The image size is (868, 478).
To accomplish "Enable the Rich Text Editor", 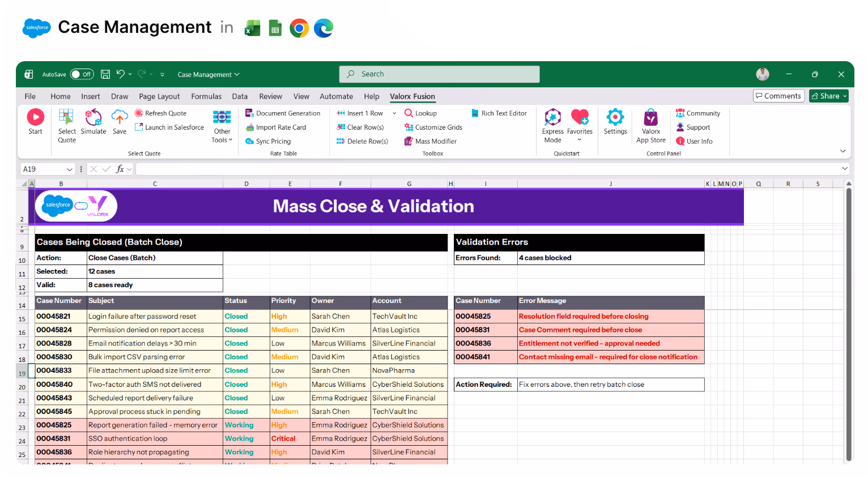I will pos(499,113).
